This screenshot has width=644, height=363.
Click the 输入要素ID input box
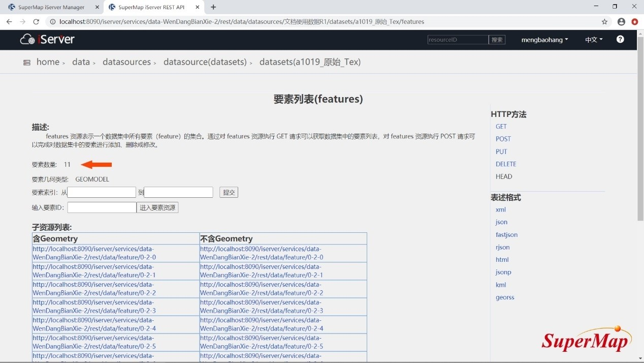pyautogui.click(x=102, y=207)
